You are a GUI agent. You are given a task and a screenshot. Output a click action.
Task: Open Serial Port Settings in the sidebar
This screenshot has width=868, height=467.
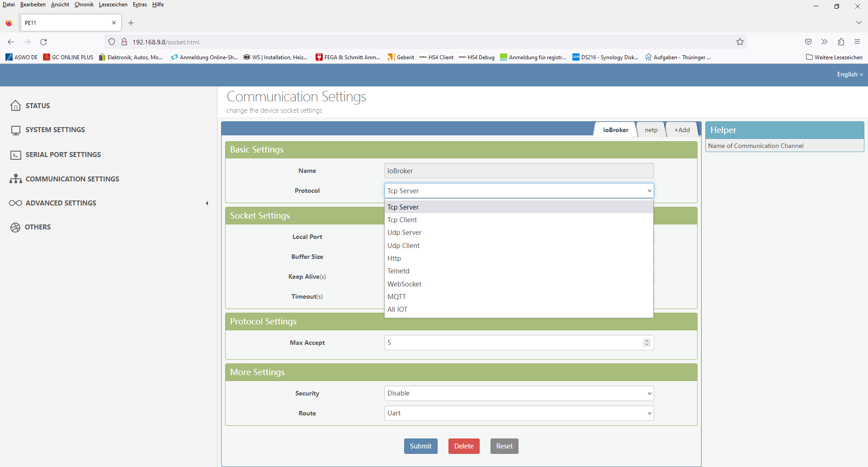pyautogui.click(x=108, y=155)
